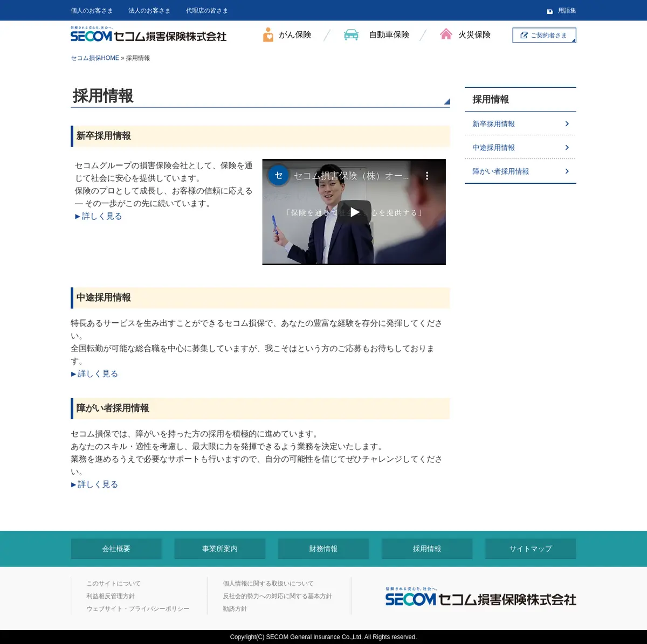This screenshot has height=644, width=647.
Task: Click the SECOM logo in the footer
Action: (480, 597)
